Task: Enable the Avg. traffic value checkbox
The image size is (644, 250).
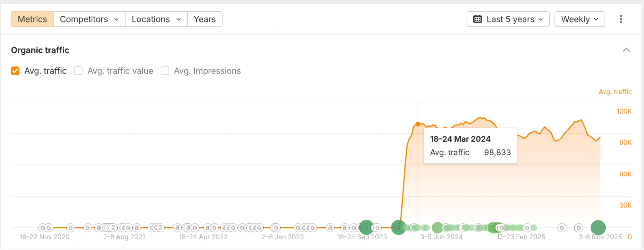Action: tap(78, 71)
